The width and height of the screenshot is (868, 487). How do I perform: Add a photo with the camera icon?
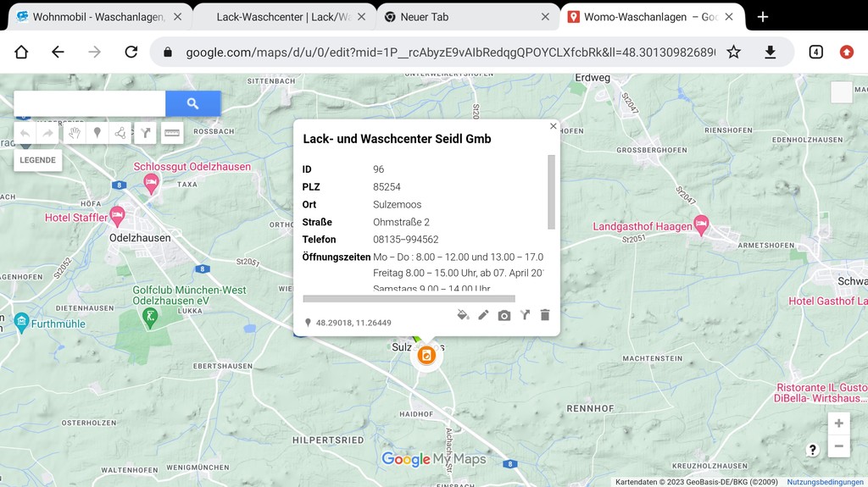(504, 315)
